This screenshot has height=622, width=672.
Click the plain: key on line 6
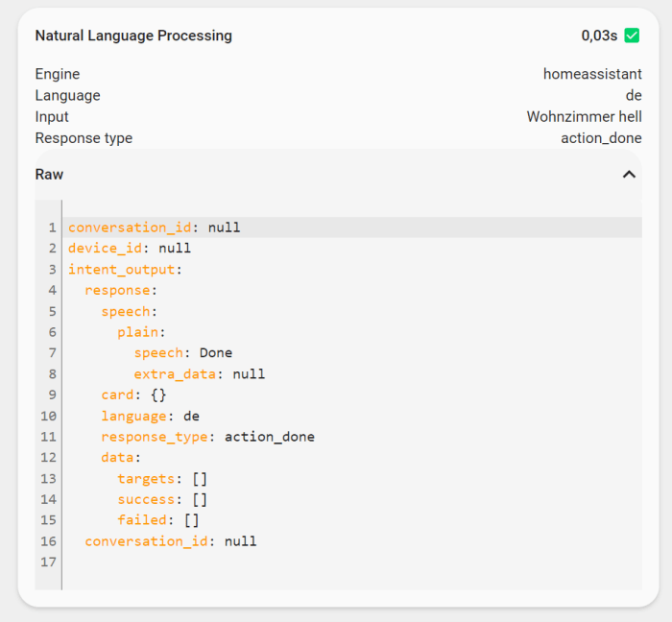pos(141,332)
